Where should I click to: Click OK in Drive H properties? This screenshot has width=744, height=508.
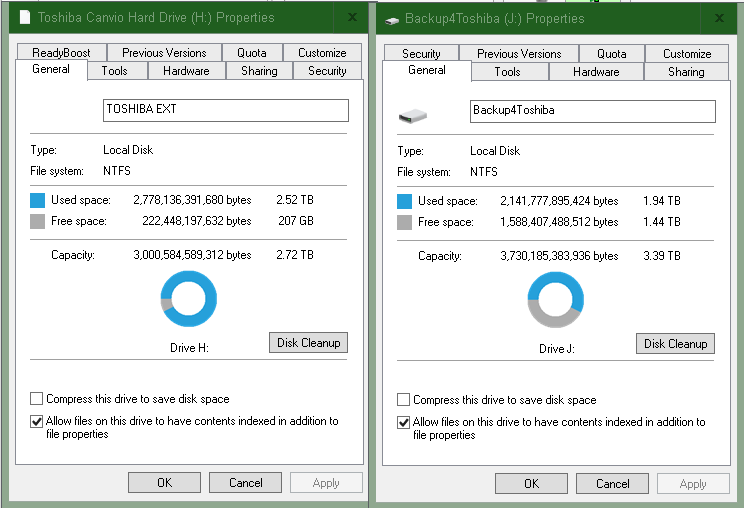point(164,482)
